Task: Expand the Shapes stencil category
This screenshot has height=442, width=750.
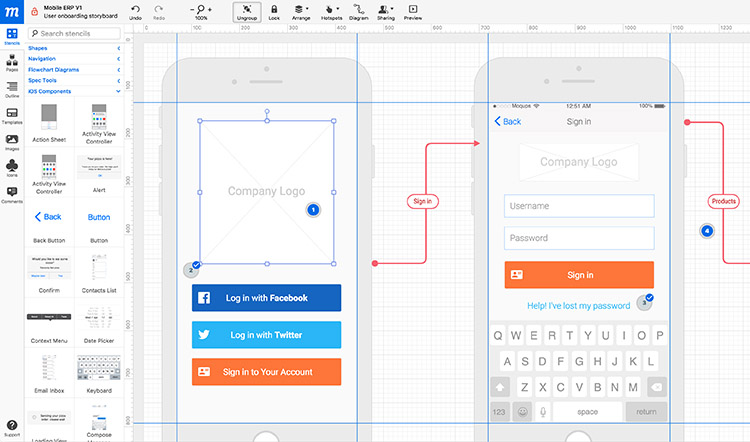Action: tap(74, 48)
